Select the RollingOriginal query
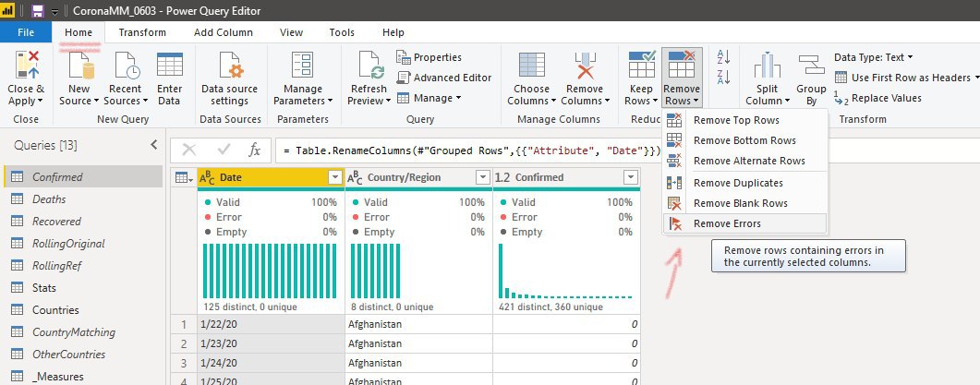This screenshot has width=980, height=385. pyautogui.click(x=83, y=243)
